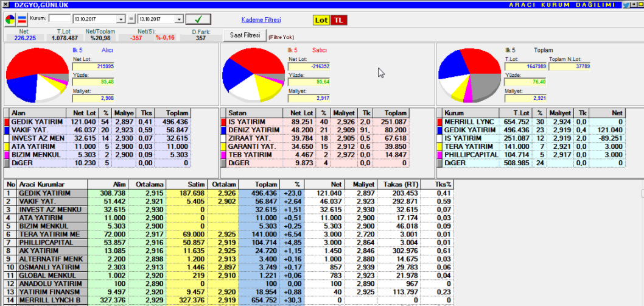Click the T.Lot value 1.078.487
The height and width of the screenshot is (306, 644).
click(x=65, y=38)
